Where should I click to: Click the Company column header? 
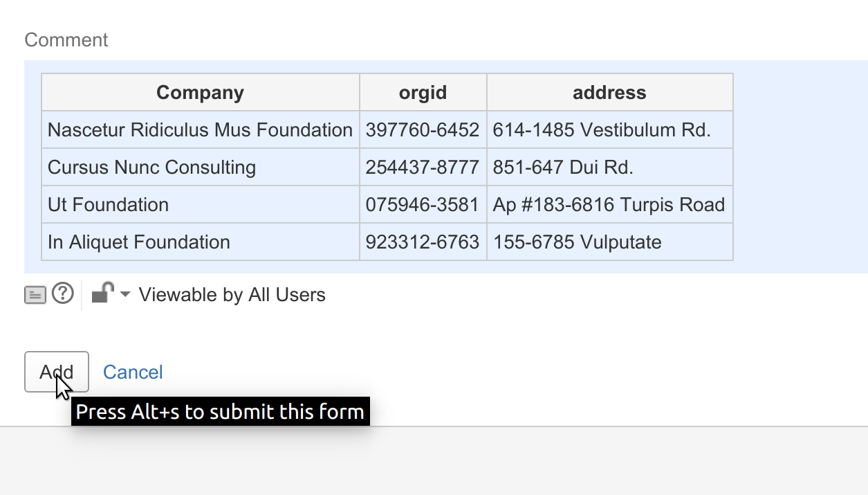point(201,93)
